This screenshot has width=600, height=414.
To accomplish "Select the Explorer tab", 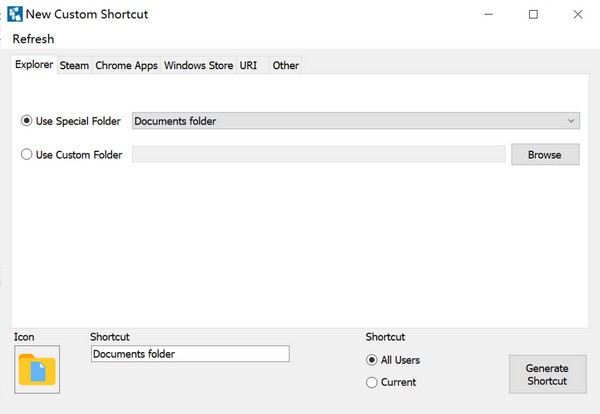I will coord(34,65).
